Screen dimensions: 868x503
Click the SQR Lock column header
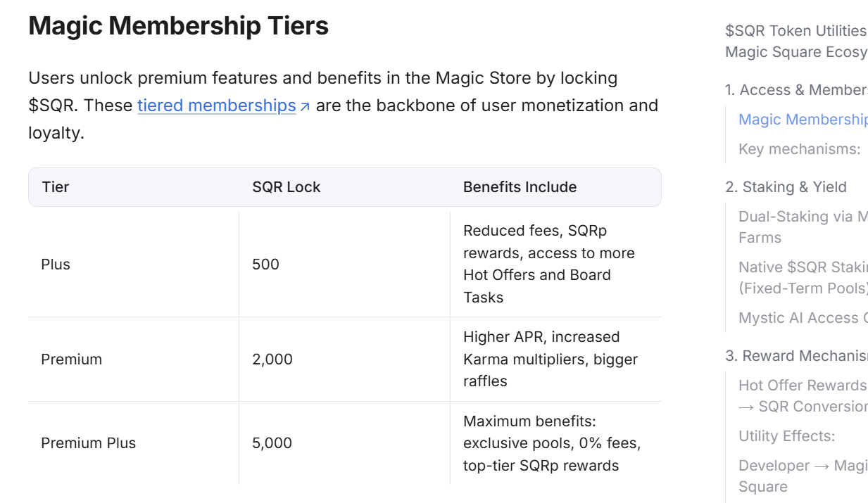tap(287, 187)
